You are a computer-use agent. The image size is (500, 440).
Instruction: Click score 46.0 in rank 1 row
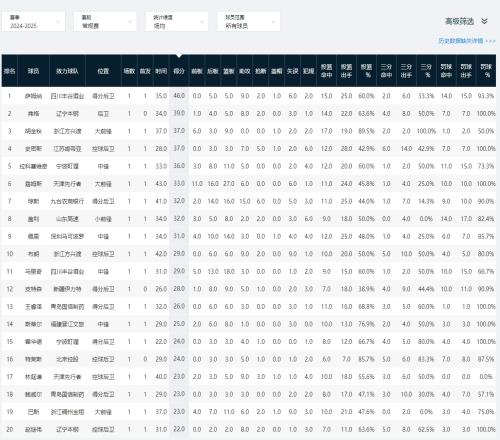tap(179, 96)
